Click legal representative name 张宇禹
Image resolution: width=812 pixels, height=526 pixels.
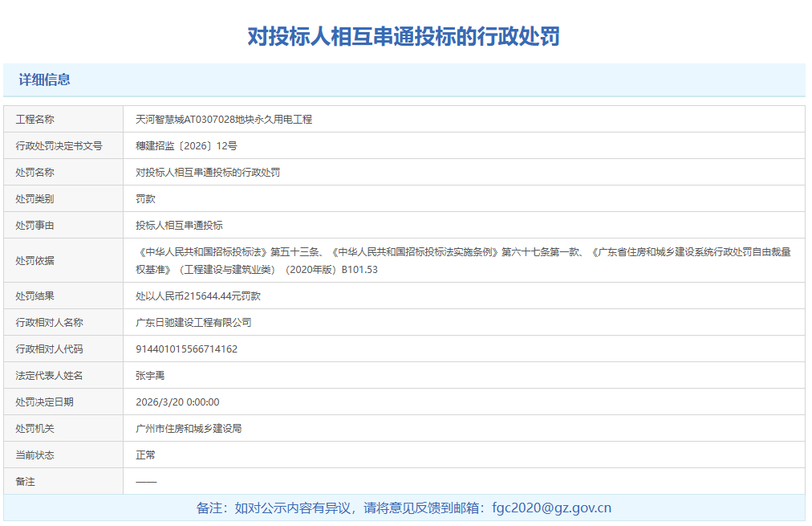(150, 375)
